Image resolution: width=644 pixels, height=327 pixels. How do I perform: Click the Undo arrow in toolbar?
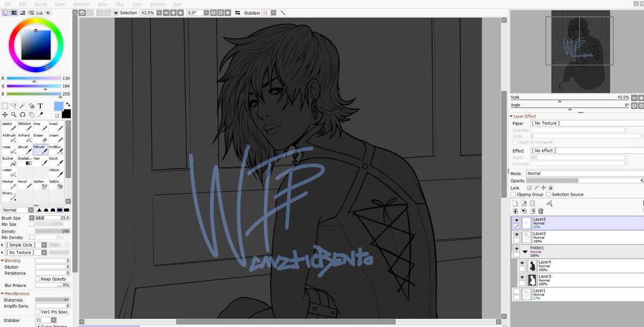click(83, 12)
